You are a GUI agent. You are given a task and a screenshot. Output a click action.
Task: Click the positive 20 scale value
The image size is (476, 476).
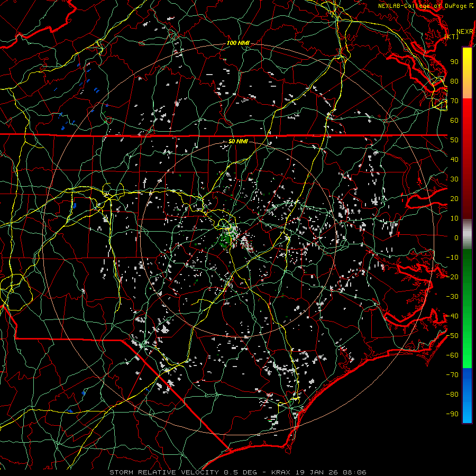[x=454, y=199]
